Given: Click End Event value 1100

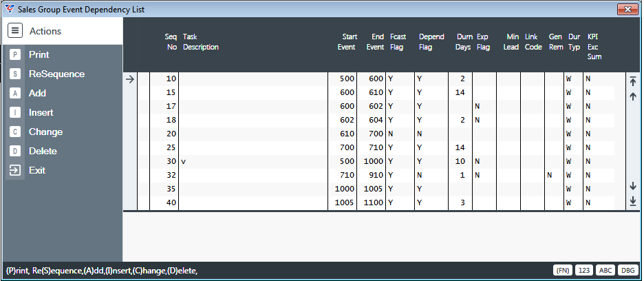Looking at the screenshot, I should click(374, 203).
